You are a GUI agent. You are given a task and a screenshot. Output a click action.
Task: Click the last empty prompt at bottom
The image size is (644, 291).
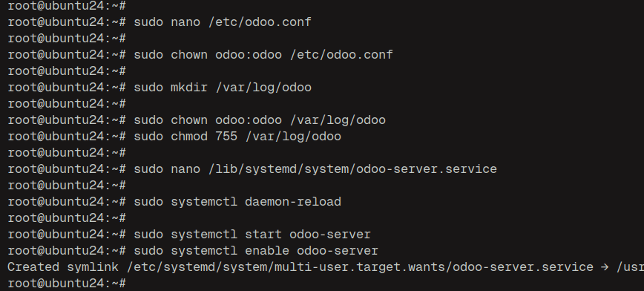coord(67,283)
